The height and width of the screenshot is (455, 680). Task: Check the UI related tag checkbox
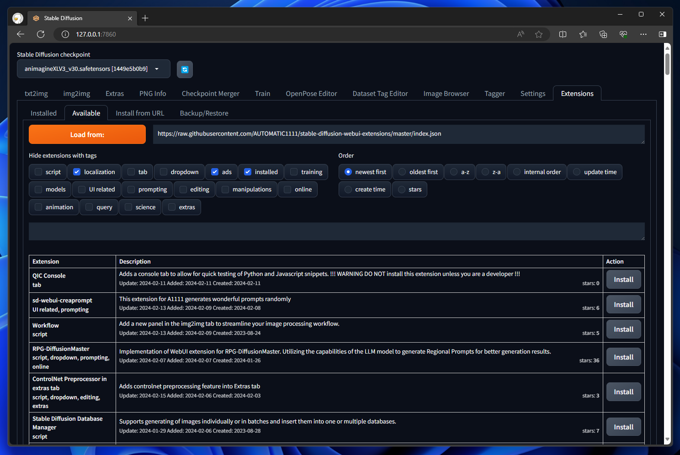82,190
